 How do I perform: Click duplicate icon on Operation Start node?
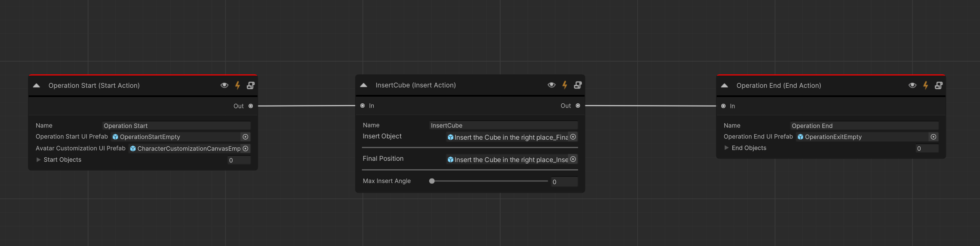[x=251, y=85]
